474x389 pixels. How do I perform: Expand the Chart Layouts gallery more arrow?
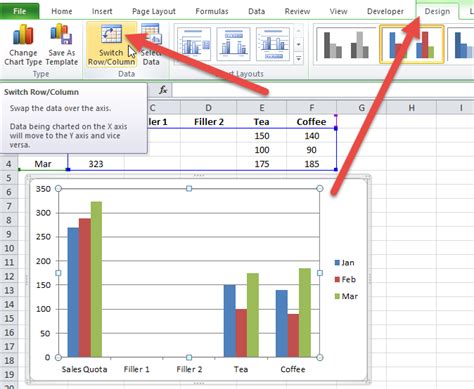(298, 59)
